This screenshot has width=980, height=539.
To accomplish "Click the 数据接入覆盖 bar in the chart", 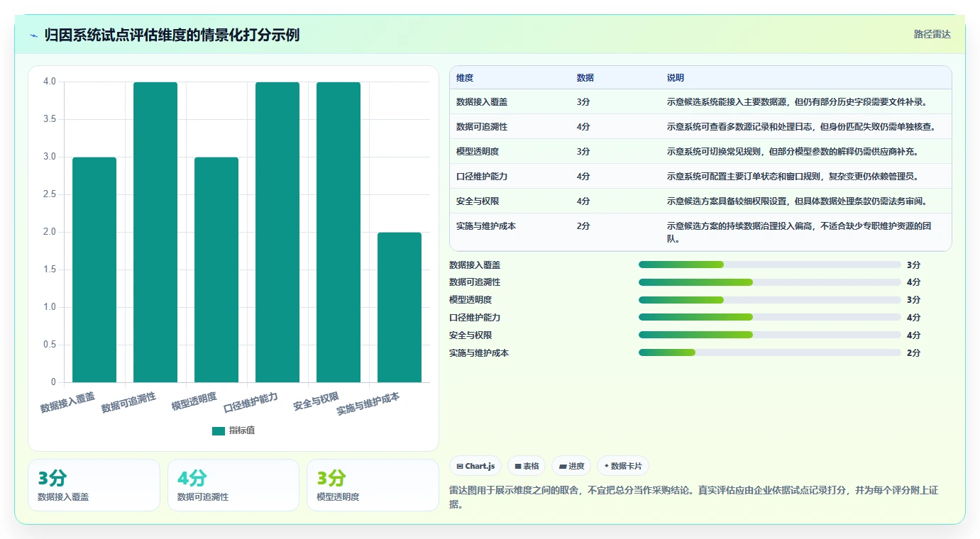I will (x=94, y=269).
